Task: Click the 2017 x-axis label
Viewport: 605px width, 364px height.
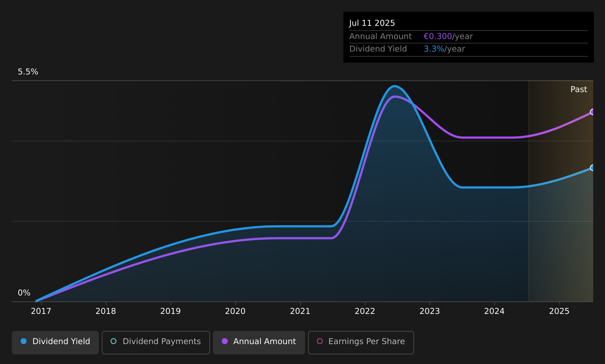Action: 41,311
